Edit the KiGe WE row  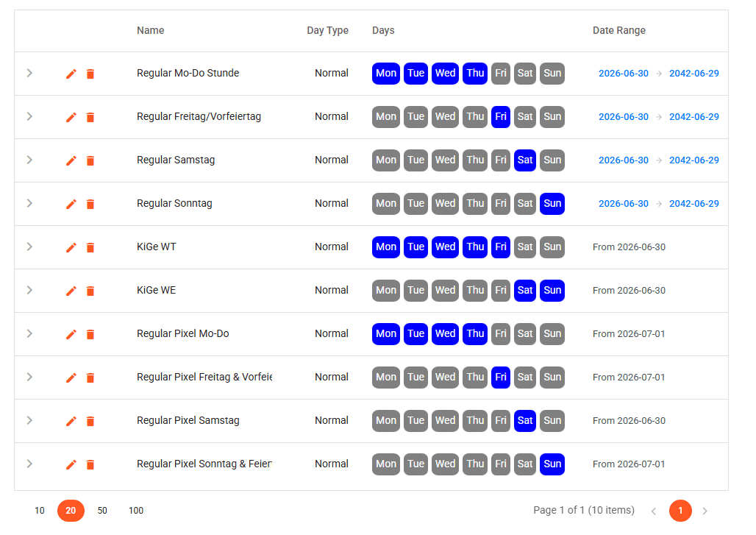(x=71, y=291)
